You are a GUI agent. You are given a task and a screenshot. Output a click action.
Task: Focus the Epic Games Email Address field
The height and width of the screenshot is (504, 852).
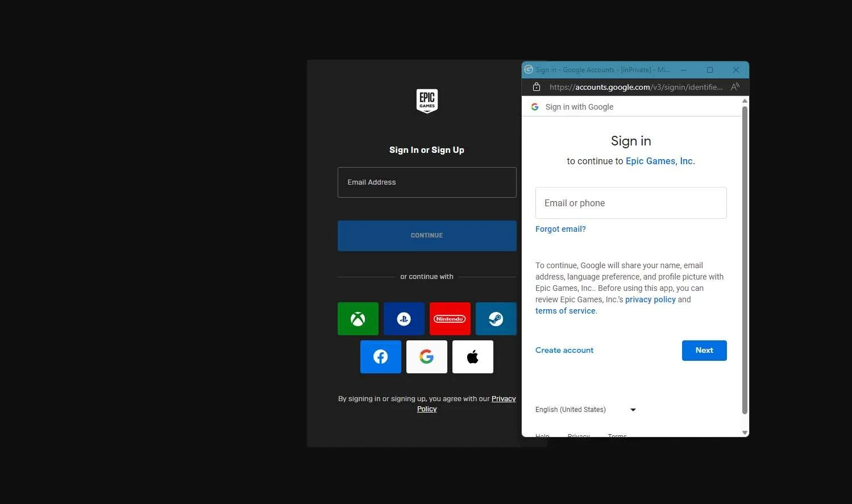427,182
